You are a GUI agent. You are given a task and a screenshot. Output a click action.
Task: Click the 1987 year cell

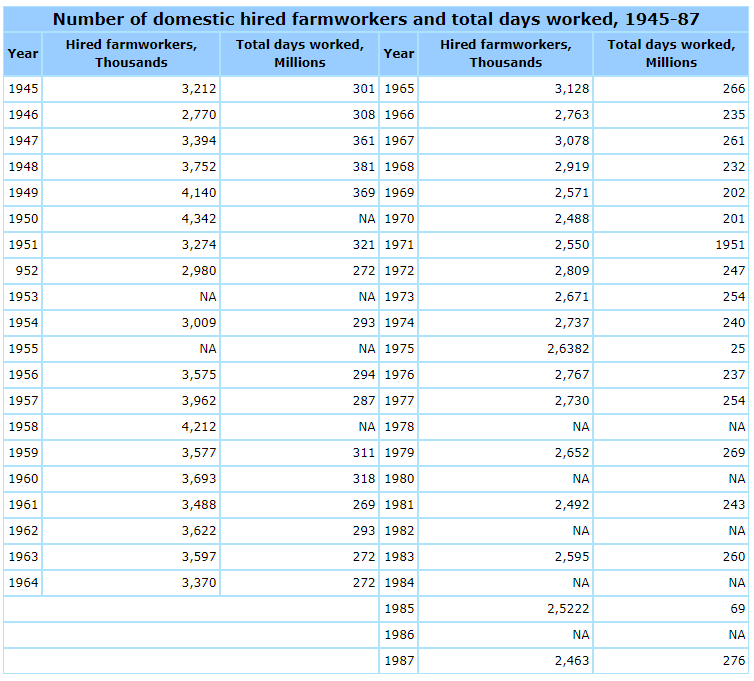(398, 661)
